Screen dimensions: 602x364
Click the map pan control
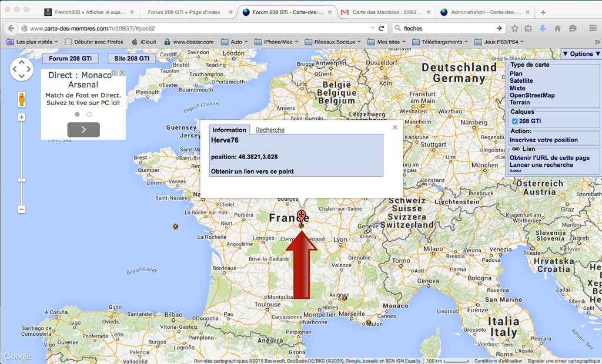[22, 69]
